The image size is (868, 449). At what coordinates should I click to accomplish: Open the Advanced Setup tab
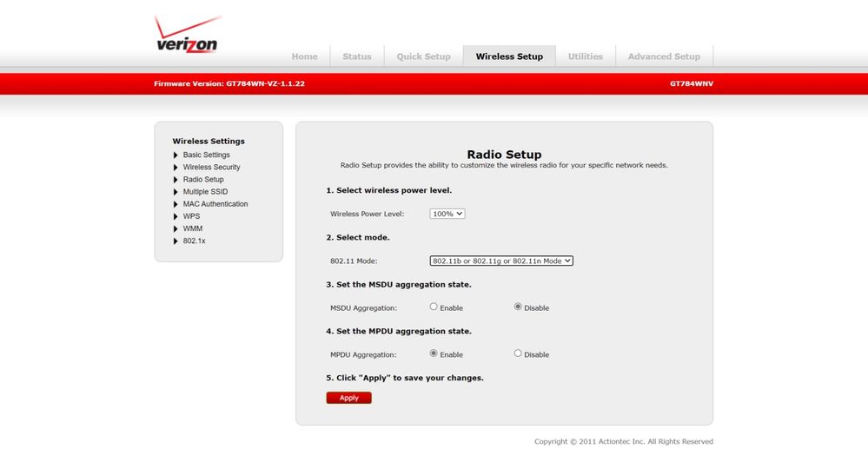664,56
